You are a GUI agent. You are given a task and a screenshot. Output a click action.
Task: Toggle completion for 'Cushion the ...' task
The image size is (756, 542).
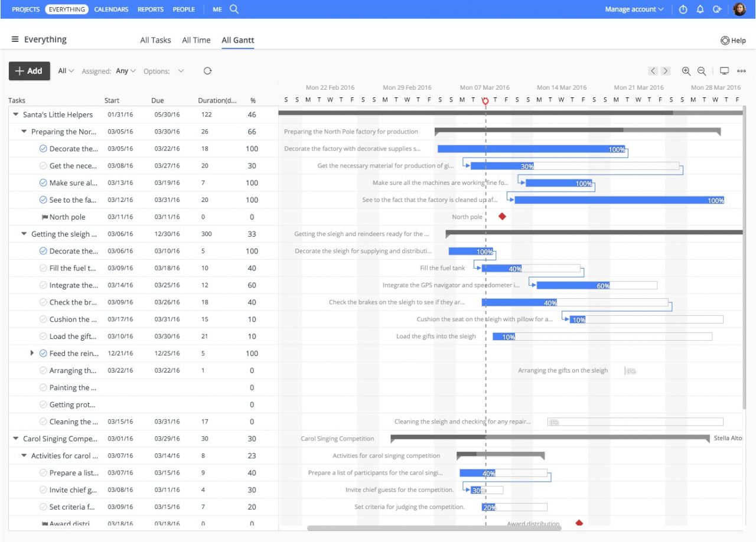pos(42,319)
